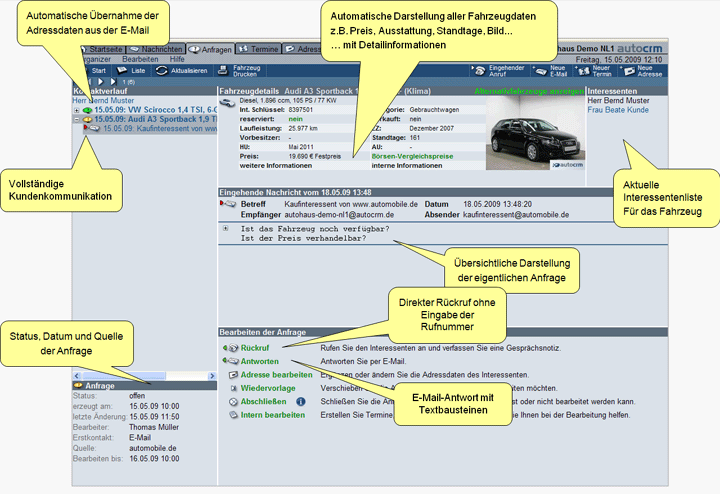Click left arrow of Kontaktverlauf scrollbar

(77, 376)
